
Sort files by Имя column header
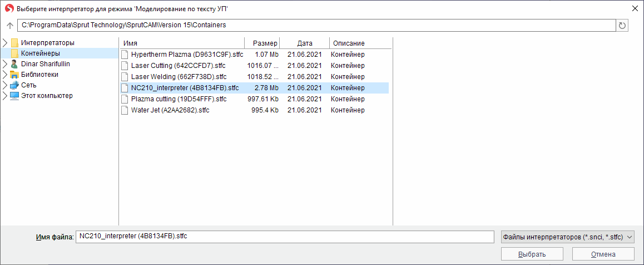[x=182, y=43]
